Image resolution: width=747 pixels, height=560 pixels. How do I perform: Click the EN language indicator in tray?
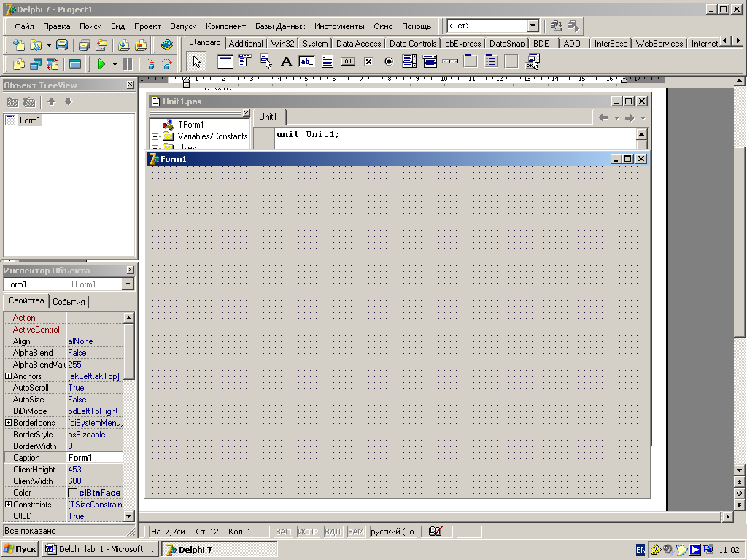click(640, 550)
